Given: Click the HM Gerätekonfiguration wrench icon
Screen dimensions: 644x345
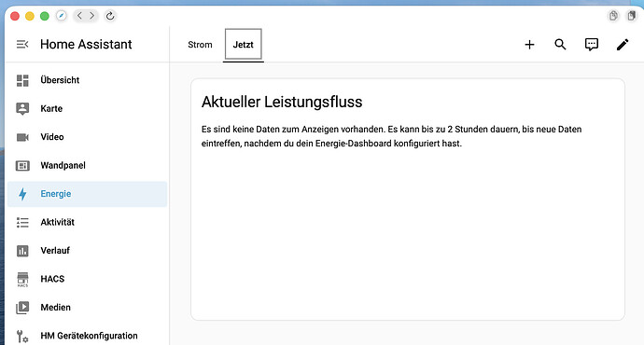Looking at the screenshot, I should point(22,336).
